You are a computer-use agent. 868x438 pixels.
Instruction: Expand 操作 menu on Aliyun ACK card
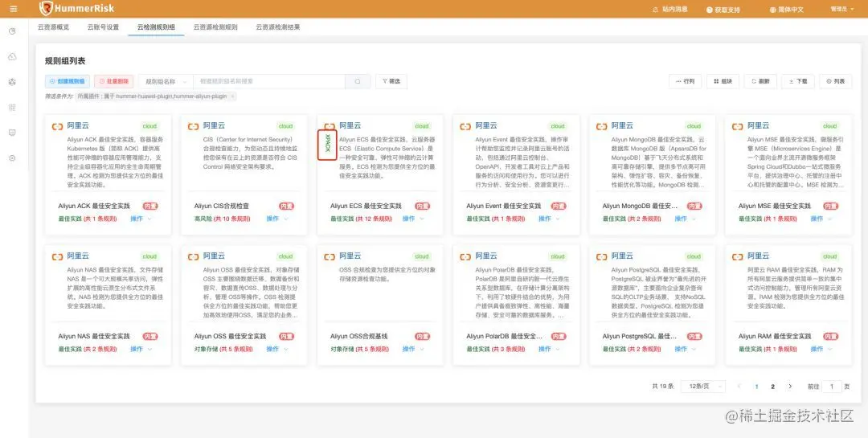click(141, 219)
